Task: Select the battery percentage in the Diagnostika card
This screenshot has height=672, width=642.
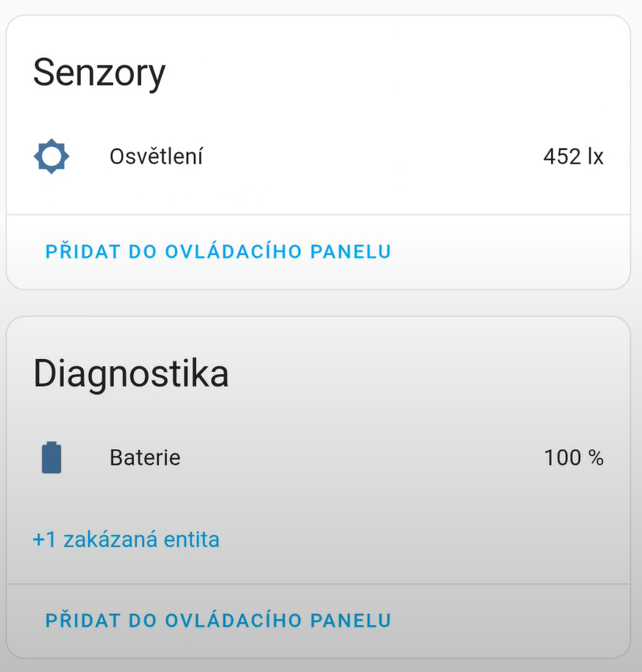Action: click(x=573, y=457)
